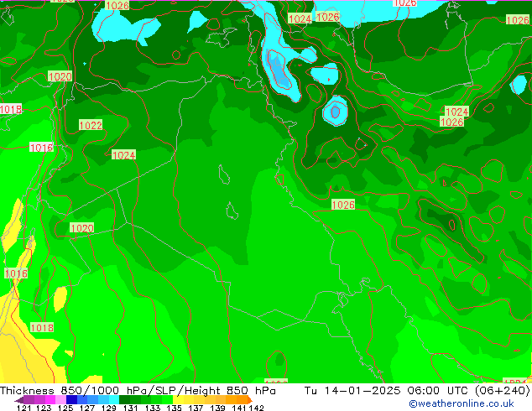Click the dark blue swatch in the legend
Screen dimensions: 532x411
point(71,400)
